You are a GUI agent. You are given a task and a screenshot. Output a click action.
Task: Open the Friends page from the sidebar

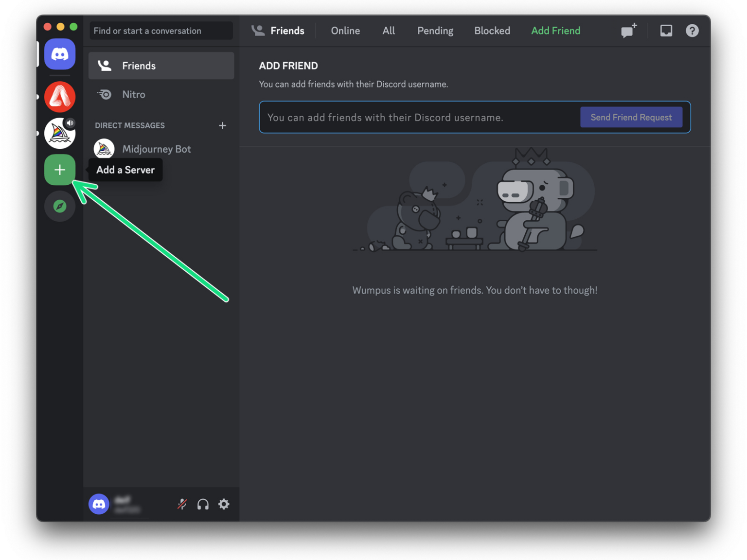[x=139, y=66]
